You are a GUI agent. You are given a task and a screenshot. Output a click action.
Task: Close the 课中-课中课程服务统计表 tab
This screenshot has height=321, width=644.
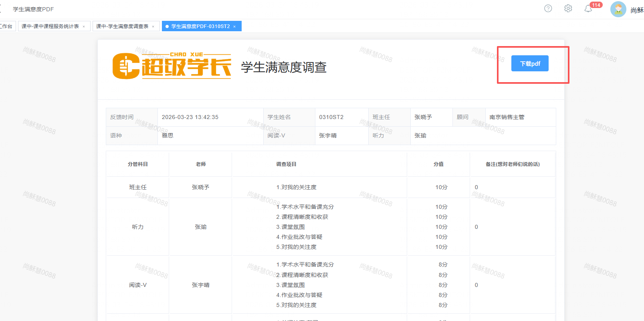pyautogui.click(x=84, y=26)
